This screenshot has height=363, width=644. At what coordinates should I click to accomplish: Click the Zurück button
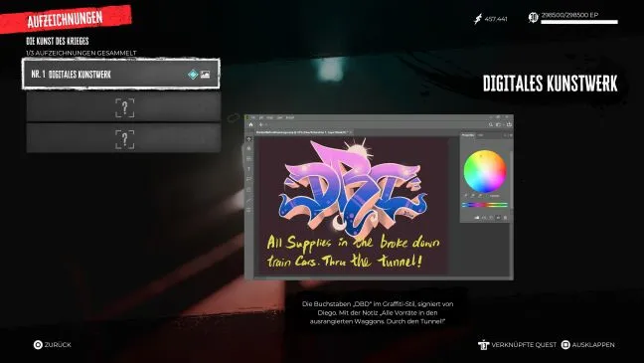[52, 344]
